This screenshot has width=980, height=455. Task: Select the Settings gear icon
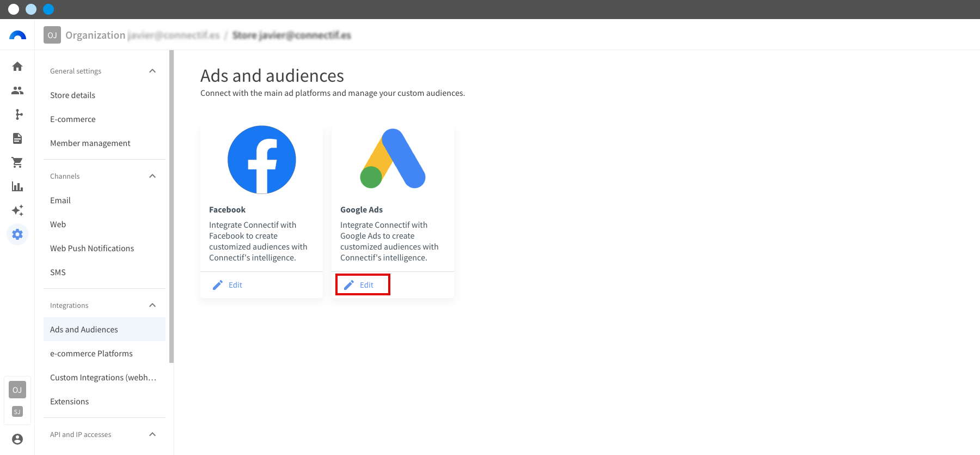tap(17, 234)
